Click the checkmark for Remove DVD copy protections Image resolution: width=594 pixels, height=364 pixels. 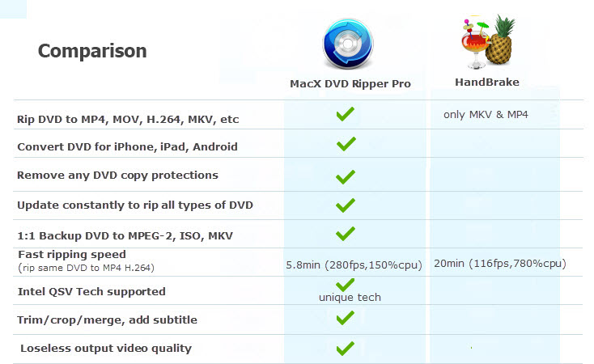pyautogui.click(x=346, y=177)
